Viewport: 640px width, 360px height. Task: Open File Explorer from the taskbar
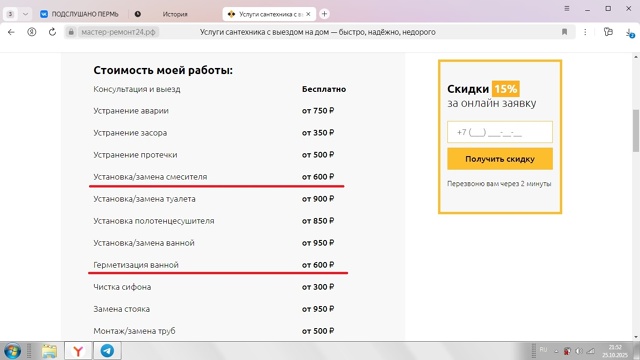49,351
